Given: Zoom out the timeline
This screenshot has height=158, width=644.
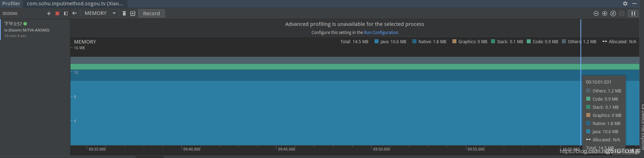Looking at the screenshot, I should [596, 13].
